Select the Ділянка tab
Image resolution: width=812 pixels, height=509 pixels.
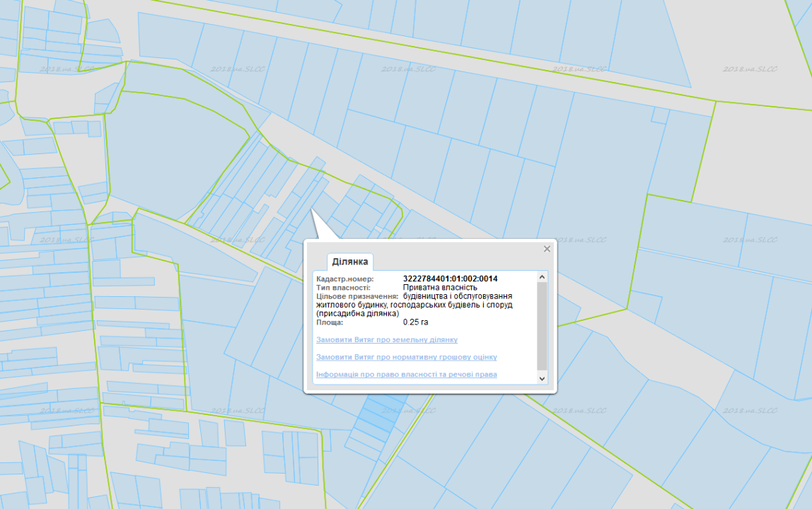[x=350, y=262]
